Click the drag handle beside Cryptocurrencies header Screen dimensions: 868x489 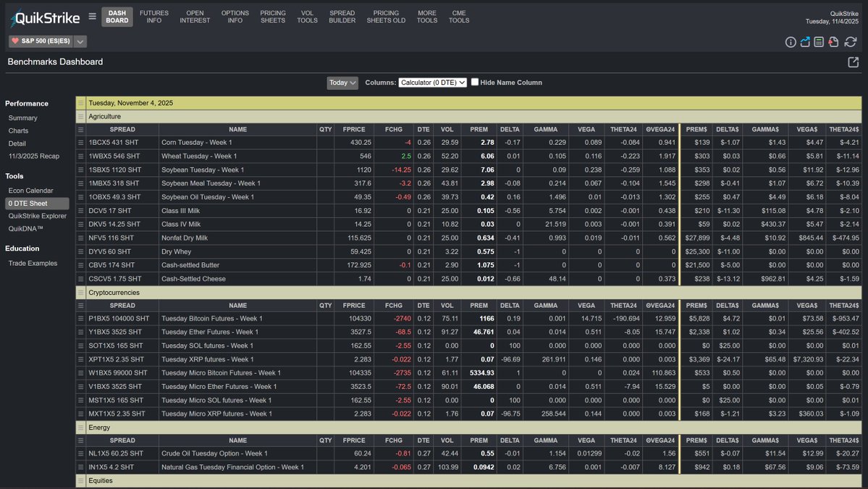pyautogui.click(x=81, y=291)
